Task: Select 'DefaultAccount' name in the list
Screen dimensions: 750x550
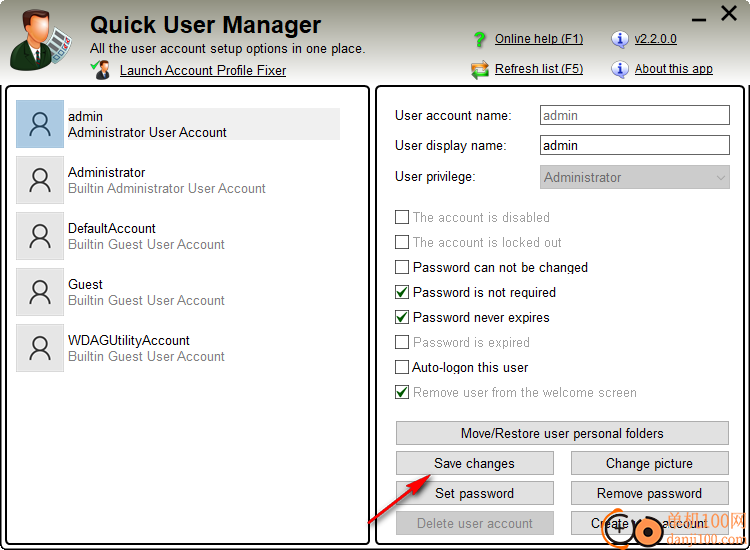Action: [x=111, y=228]
